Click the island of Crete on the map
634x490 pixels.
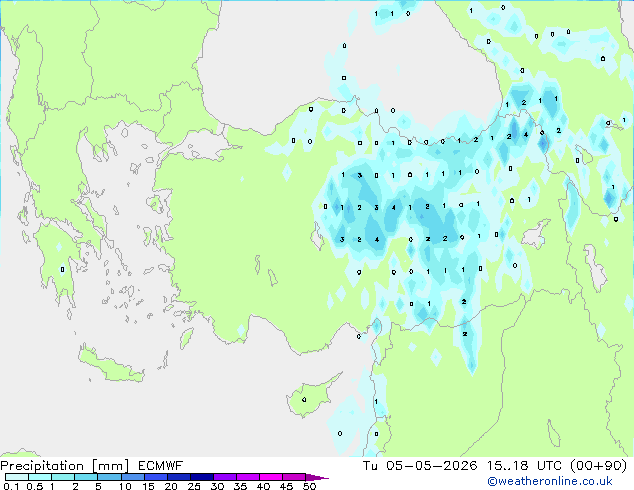point(110,366)
